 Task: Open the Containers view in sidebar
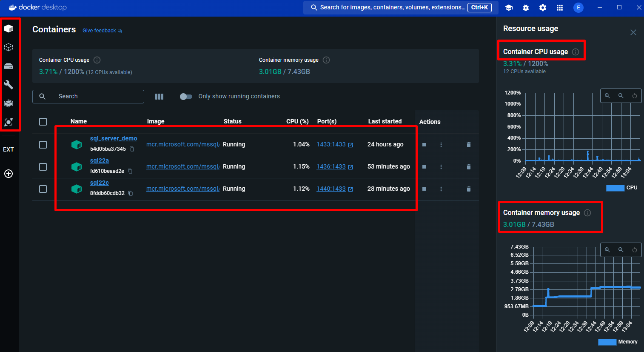[x=9, y=29]
